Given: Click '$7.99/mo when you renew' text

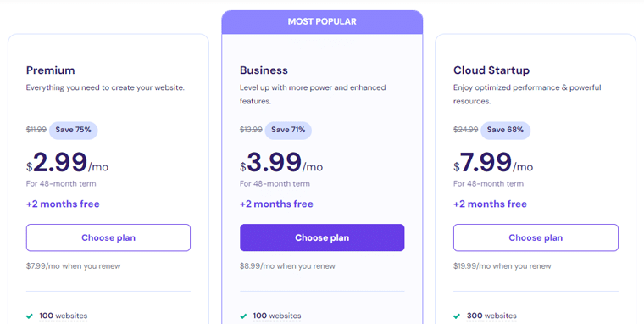Looking at the screenshot, I should click(x=74, y=266).
